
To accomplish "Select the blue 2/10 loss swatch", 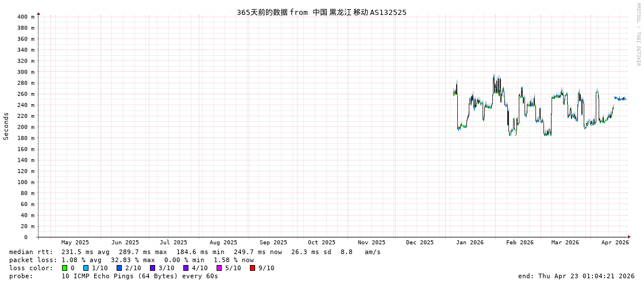I will [119, 268].
